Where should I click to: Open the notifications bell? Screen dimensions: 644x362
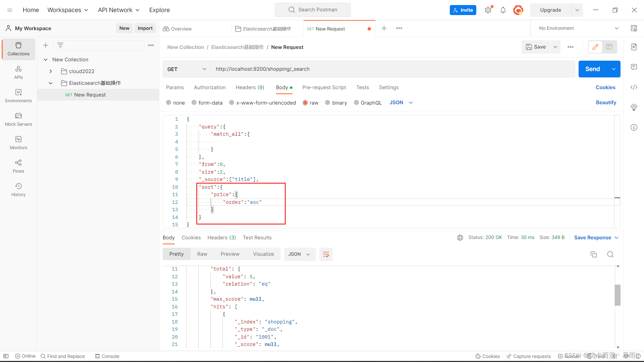tap(503, 10)
